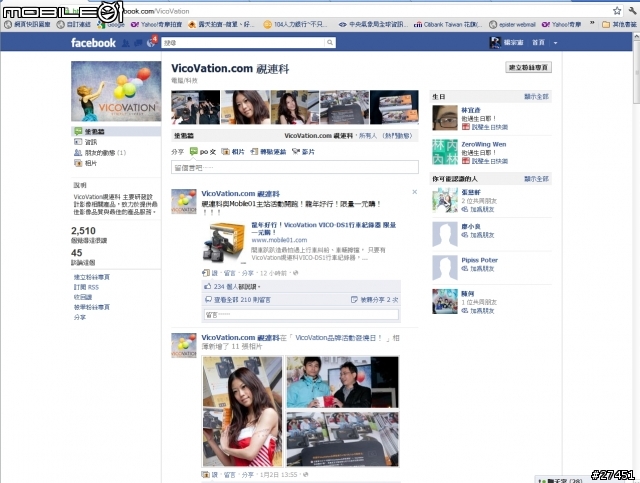This screenshot has height=483, width=640.
Task: Select the 塗鴉牆 sidebar tab
Action: 116,131
